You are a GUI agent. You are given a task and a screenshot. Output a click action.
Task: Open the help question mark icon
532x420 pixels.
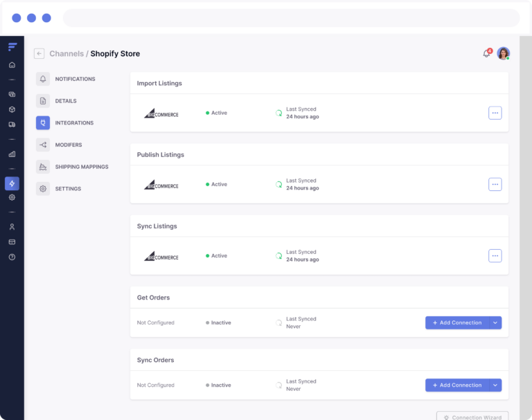pos(12,257)
